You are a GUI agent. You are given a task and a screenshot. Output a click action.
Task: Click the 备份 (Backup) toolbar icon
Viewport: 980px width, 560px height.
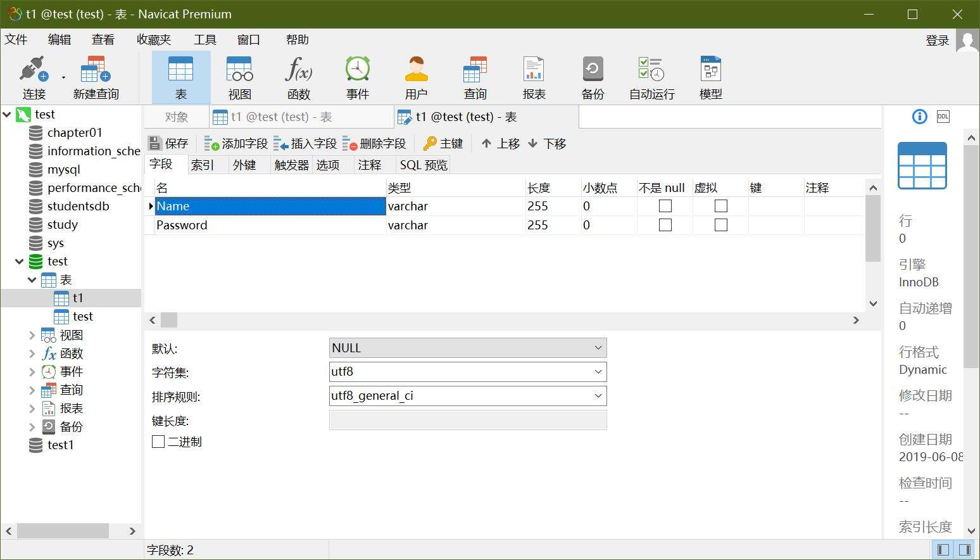point(593,77)
